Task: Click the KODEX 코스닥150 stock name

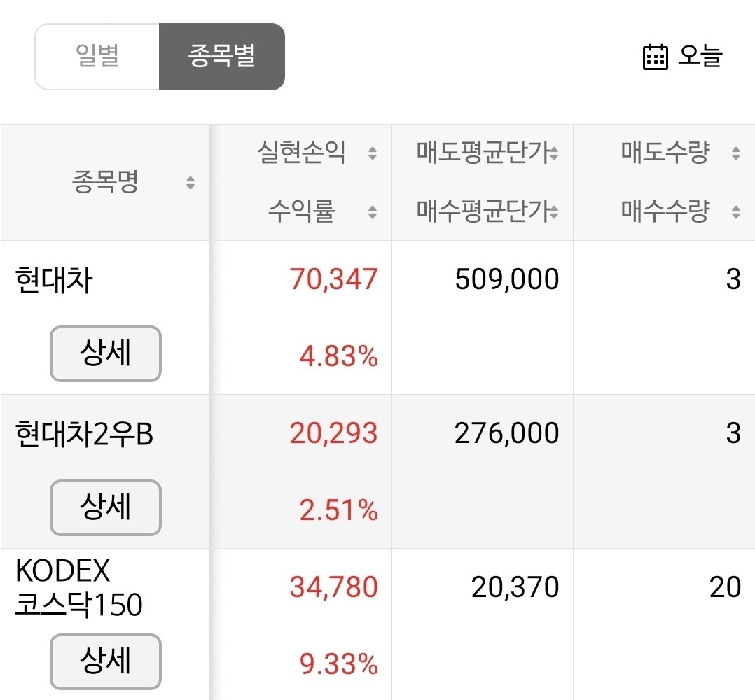Action: pyautogui.click(x=78, y=589)
